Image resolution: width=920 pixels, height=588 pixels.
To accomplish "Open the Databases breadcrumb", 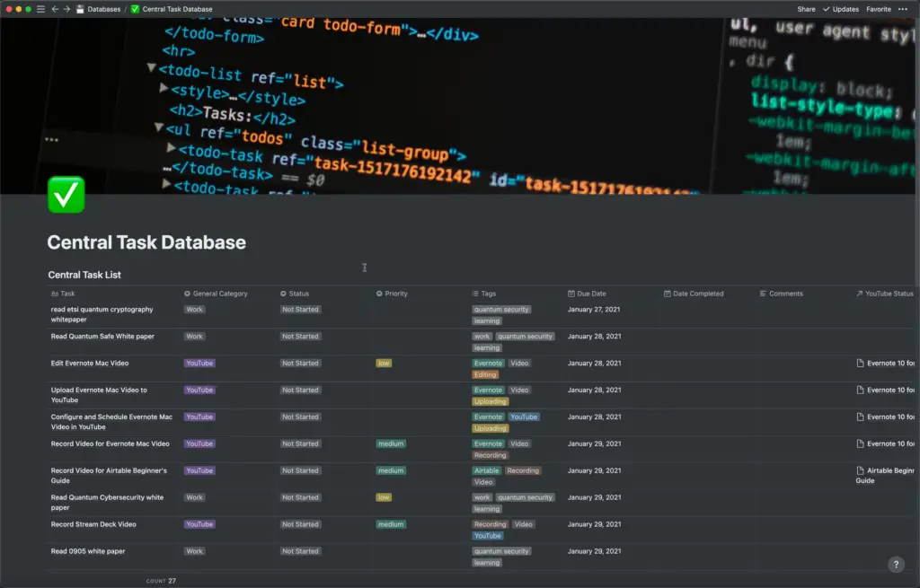I will 98,9.
